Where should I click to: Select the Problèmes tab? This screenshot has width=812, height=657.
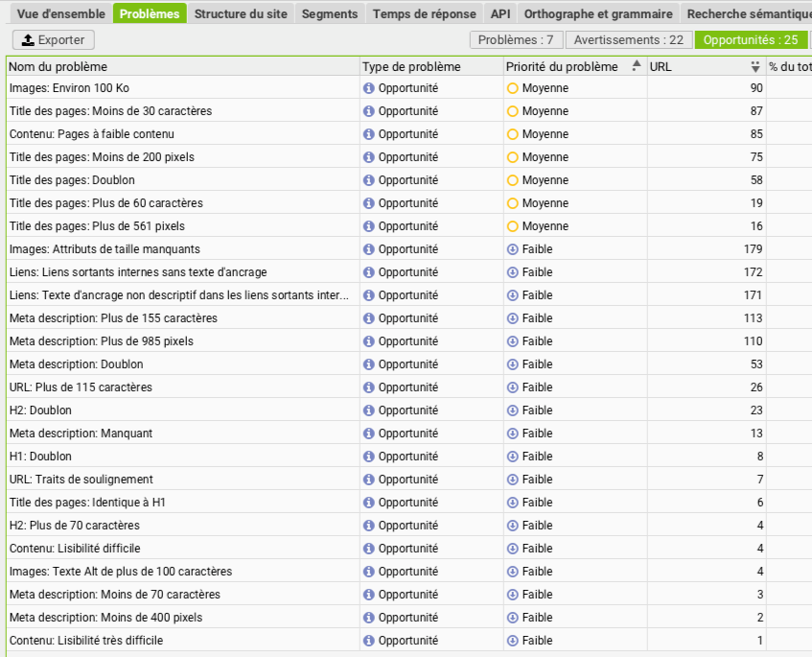click(x=150, y=13)
